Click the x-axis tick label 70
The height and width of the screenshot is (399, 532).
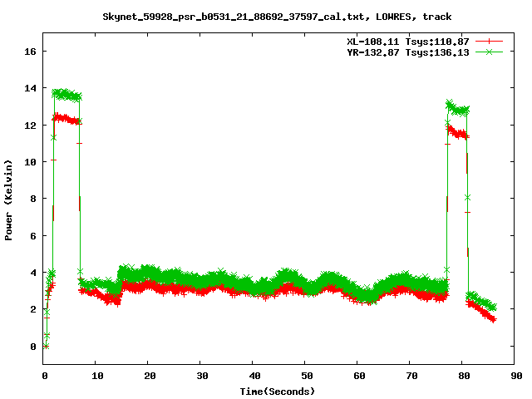coord(411,376)
